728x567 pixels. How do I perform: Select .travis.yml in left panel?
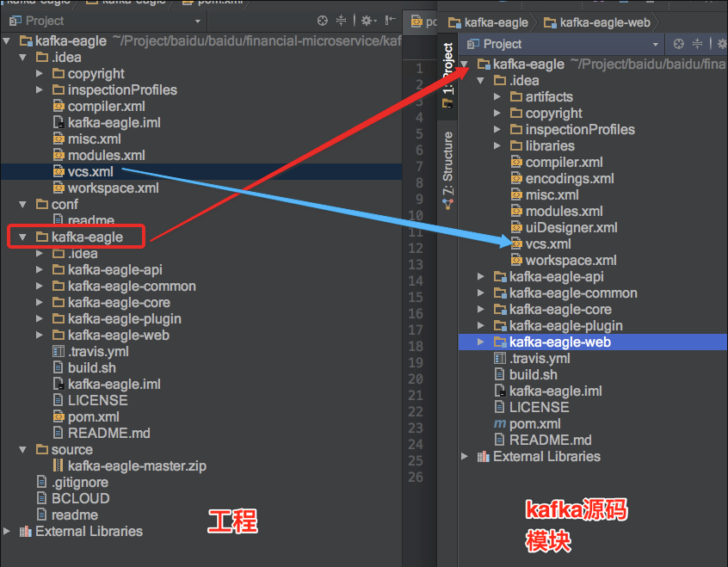coord(91,352)
